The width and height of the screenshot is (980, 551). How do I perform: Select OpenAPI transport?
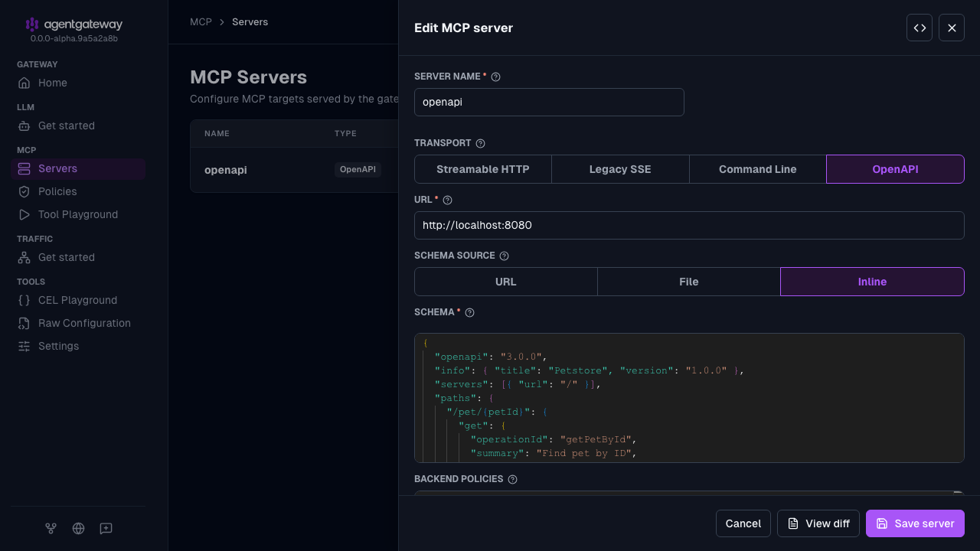click(895, 169)
